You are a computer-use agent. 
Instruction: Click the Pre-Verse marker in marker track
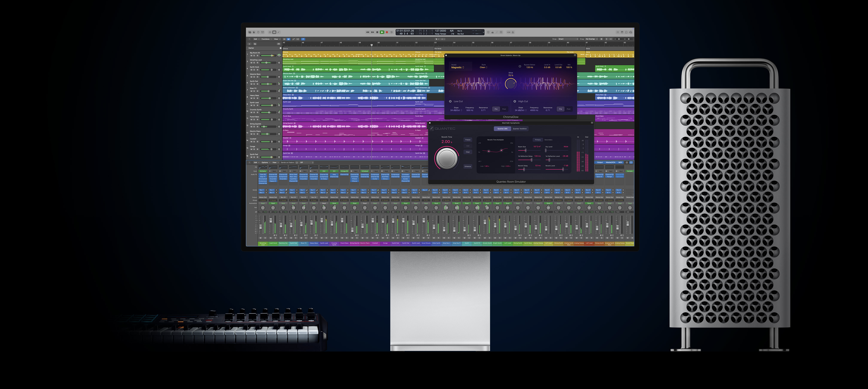tap(438, 49)
